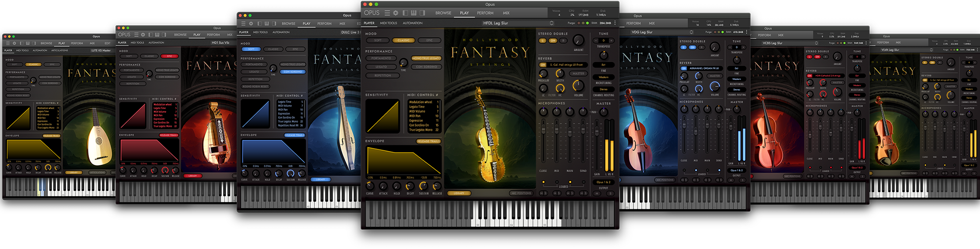Select Epic mood in HFDL window
Screen dimensions: 980x249
point(430,40)
